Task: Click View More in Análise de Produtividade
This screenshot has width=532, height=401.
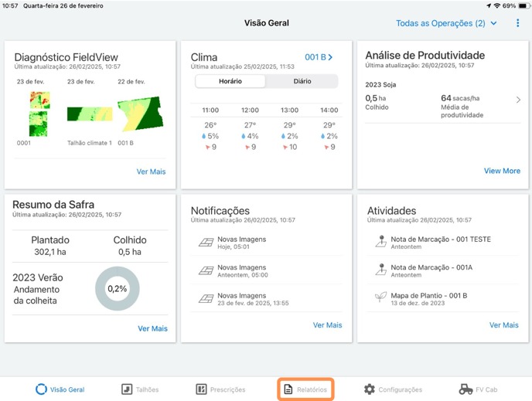Action: coord(502,171)
